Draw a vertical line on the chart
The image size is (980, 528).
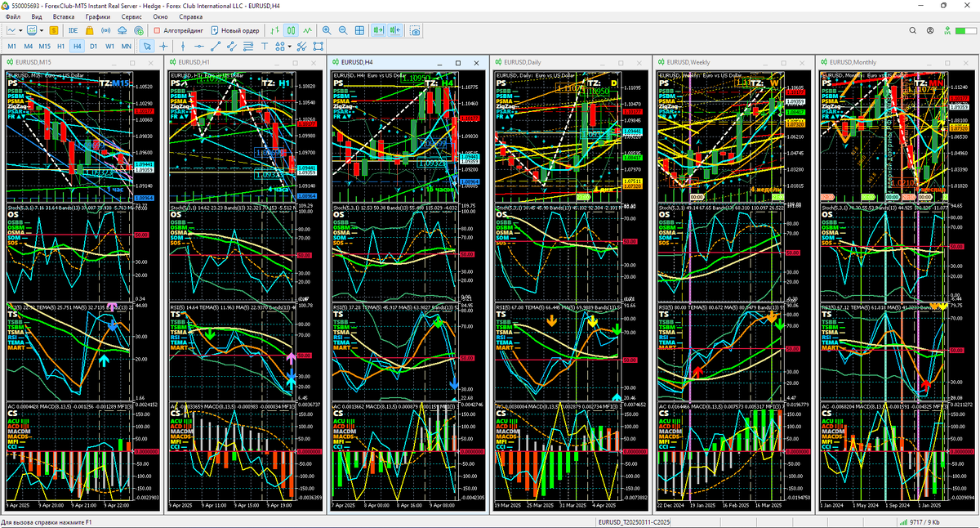[x=183, y=47]
